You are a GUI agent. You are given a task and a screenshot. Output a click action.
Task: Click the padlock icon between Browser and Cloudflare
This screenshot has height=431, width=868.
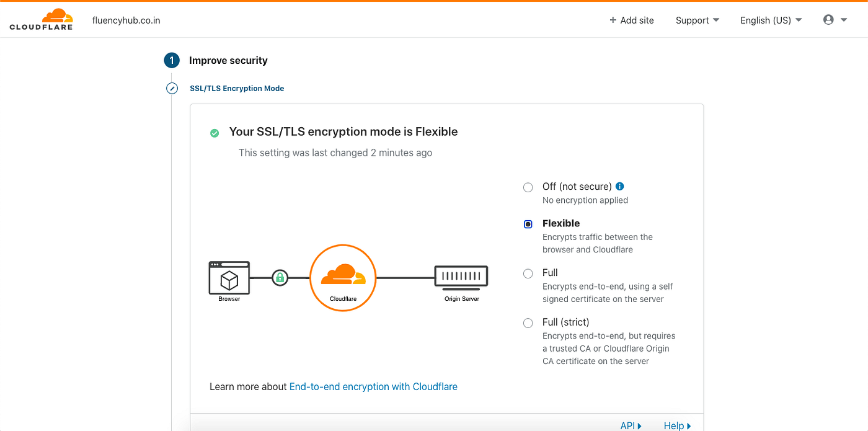tap(279, 278)
